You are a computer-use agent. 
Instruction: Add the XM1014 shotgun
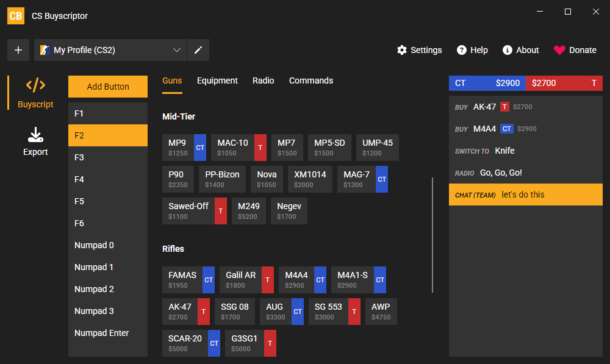[x=310, y=179]
